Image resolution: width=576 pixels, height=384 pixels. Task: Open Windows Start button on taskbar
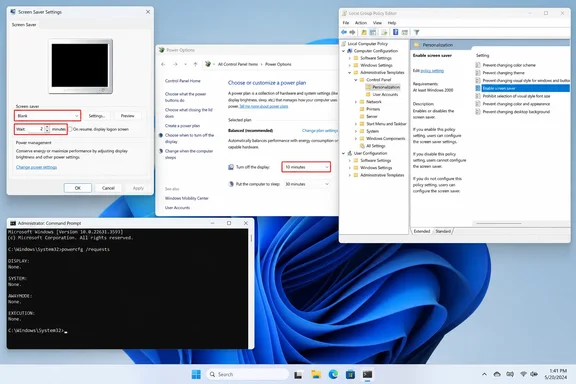(196, 374)
